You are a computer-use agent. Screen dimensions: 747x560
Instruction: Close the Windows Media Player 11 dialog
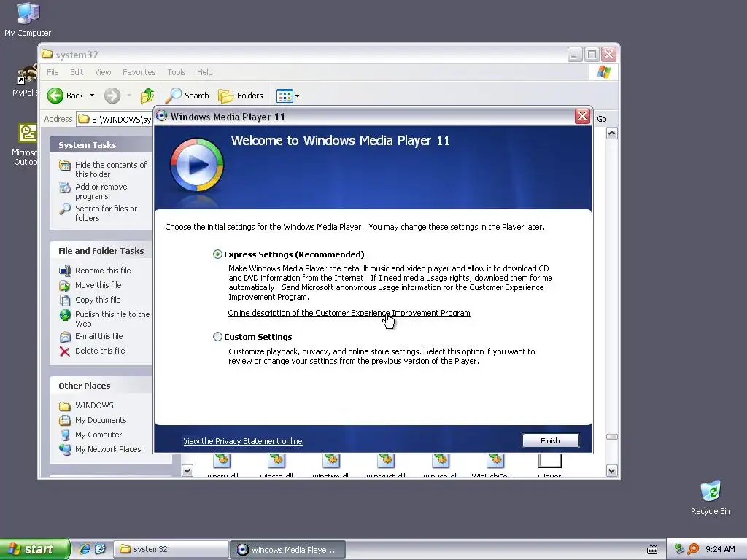coord(582,117)
